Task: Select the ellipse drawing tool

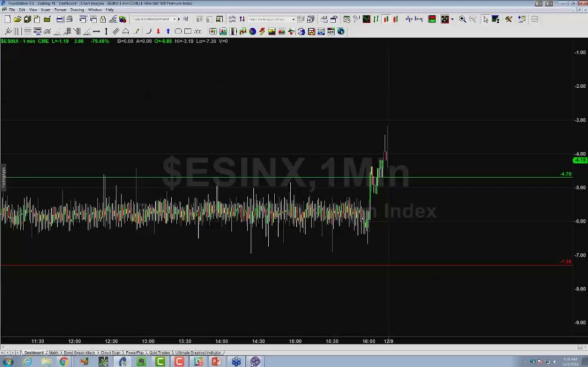Action: click(178, 32)
